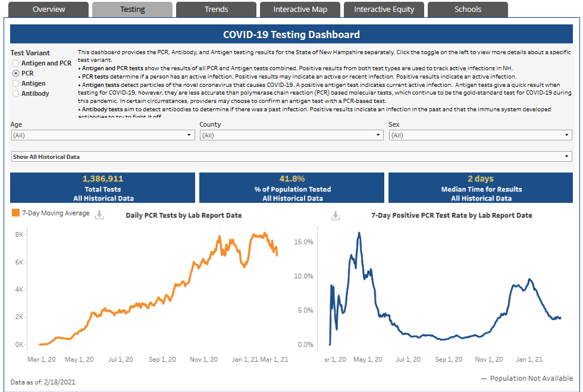
Task: Click the % of Population Tested tile
Action: pos(292,188)
